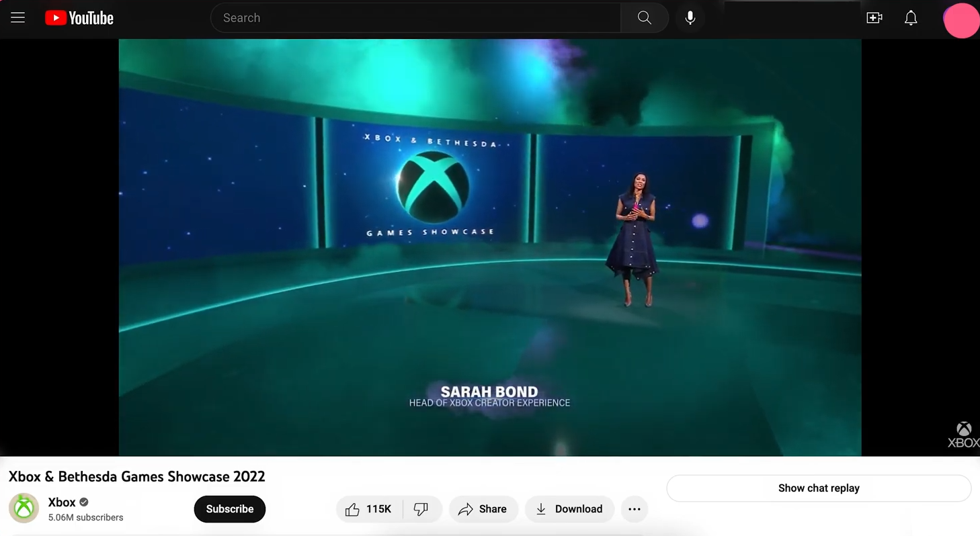Show chat replay
Screen dimensions: 980x536
click(x=819, y=488)
